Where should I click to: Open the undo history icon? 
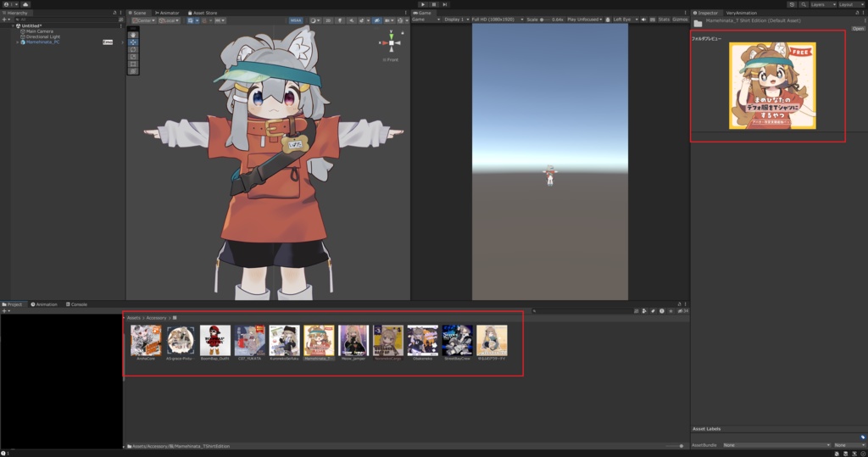click(x=793, y=4)
